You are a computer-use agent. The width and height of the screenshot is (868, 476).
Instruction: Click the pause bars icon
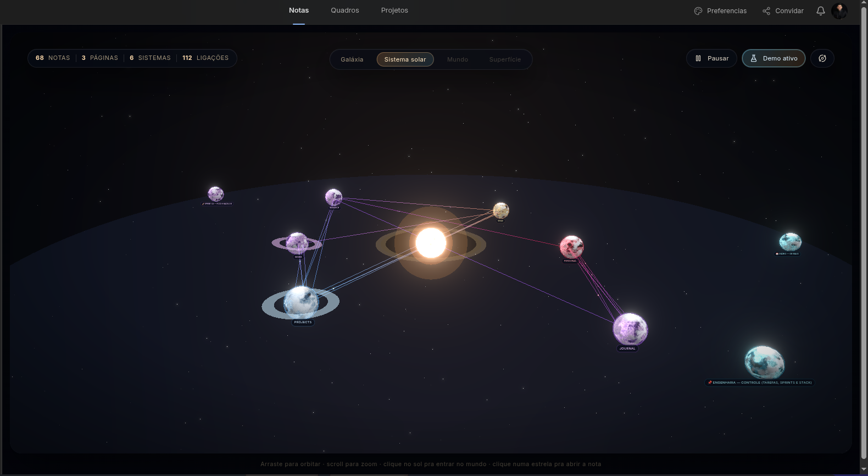coord(698,58)
